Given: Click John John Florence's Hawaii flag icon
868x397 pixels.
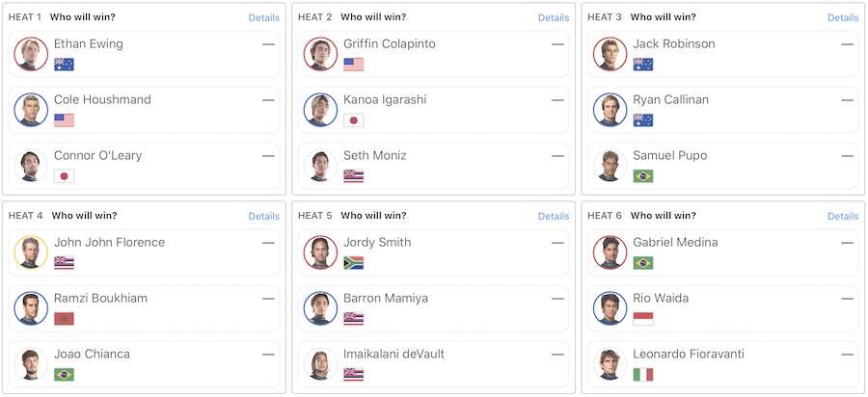Looking at the screenshot, I should [64, 263].
